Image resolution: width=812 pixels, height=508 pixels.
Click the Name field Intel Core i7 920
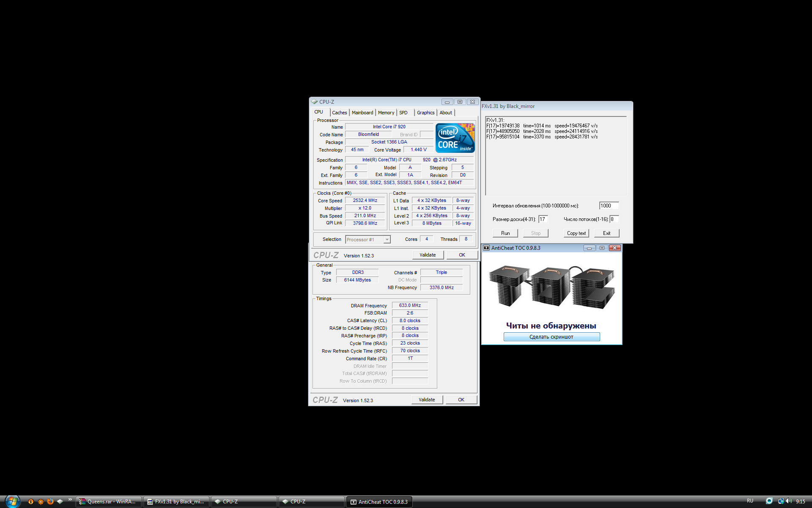tap(389, 127)
